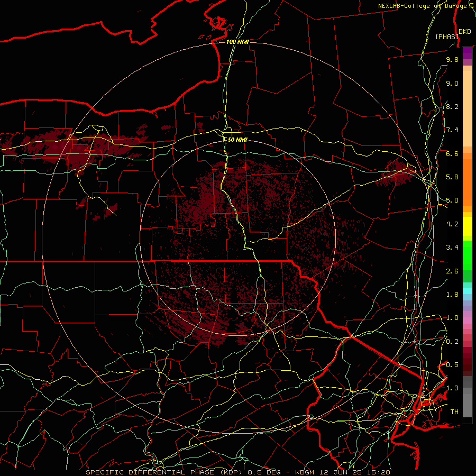Select the 5.0 value on the color scale
Screen dimensions: 476x476
tap(452, 200)
